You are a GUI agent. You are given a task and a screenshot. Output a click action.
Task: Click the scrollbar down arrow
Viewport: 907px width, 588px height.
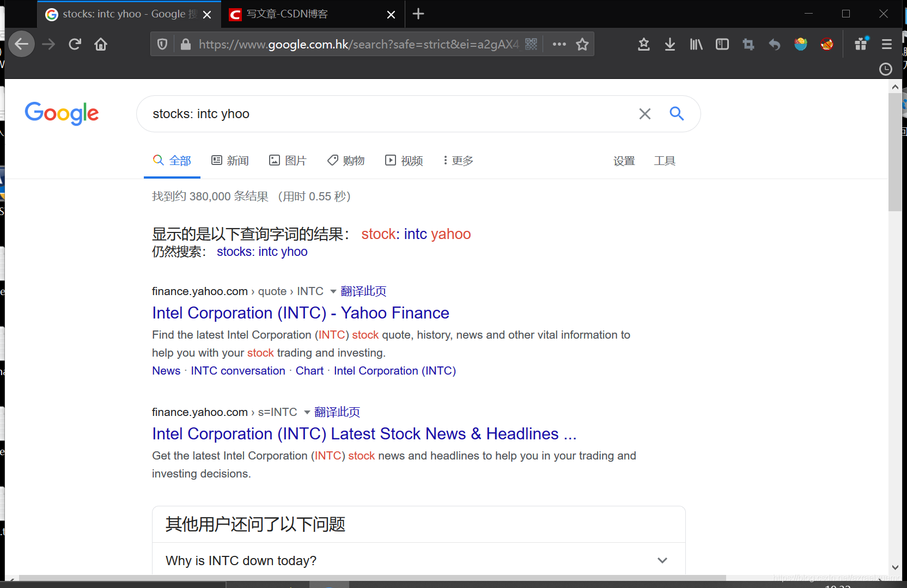(x=895, y=567)
